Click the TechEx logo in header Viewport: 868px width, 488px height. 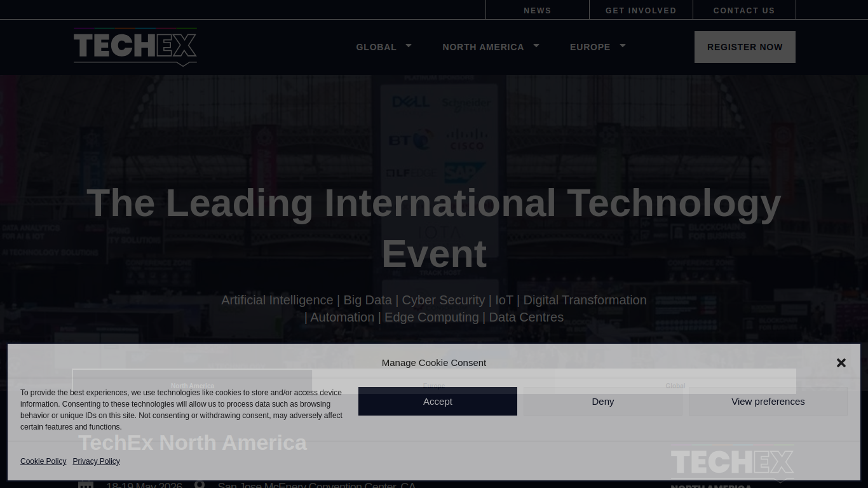click(135, 47)
